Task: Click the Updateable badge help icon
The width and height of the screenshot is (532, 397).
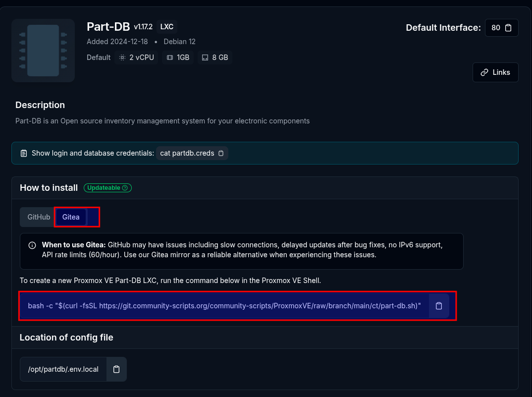Action: pyautogui.click(x=125, y=188)
